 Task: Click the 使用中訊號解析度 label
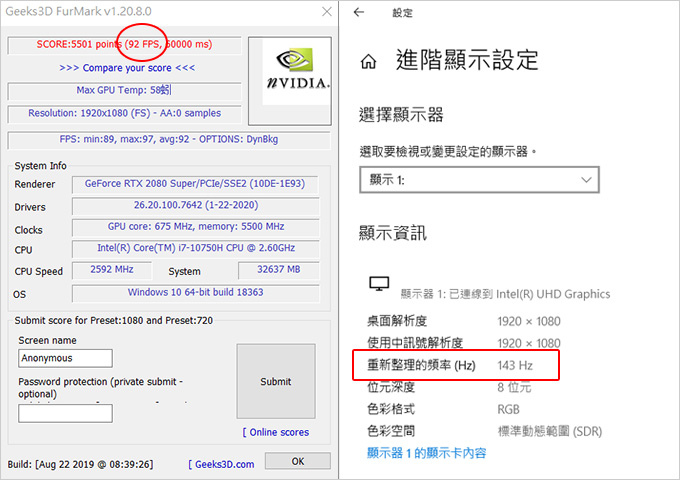click(415, 343)
